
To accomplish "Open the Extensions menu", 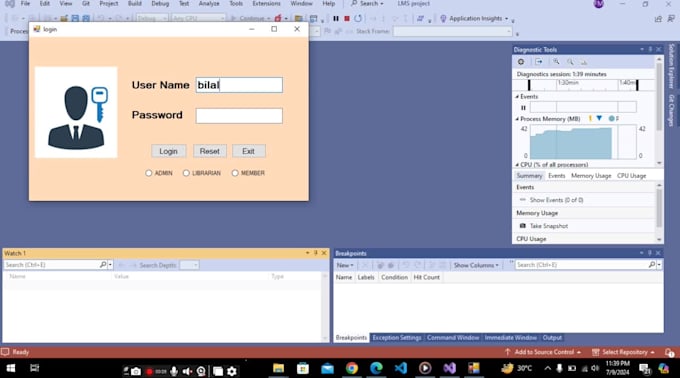I will pyautogui.click(x=266, y=3).
